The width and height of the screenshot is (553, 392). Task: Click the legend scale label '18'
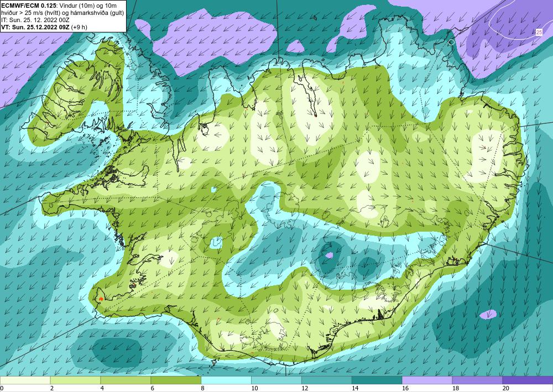455,389
